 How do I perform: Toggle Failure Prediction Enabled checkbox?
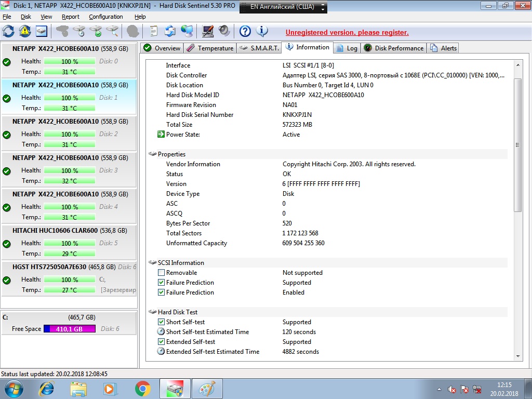click(161, 292)
